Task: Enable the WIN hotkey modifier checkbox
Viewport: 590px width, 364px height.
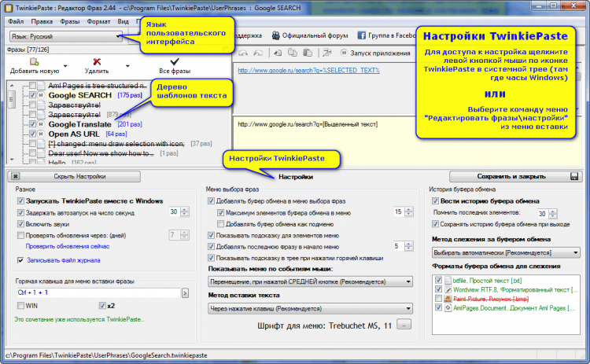Action: 20,306
